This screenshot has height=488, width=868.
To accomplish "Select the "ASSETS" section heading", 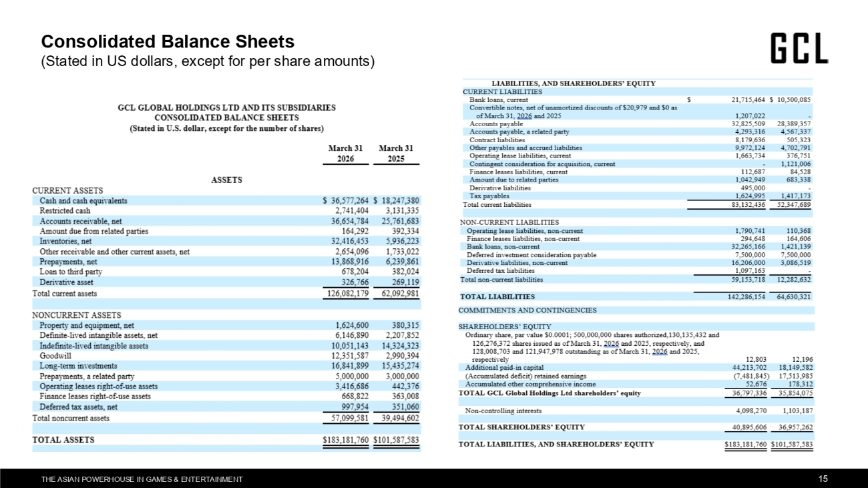I will 227,180.
